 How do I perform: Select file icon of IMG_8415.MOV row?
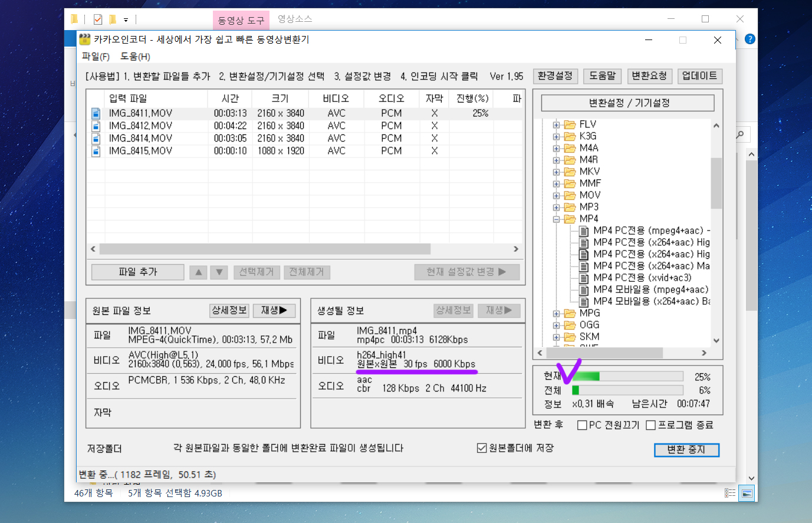pos(96,151)
